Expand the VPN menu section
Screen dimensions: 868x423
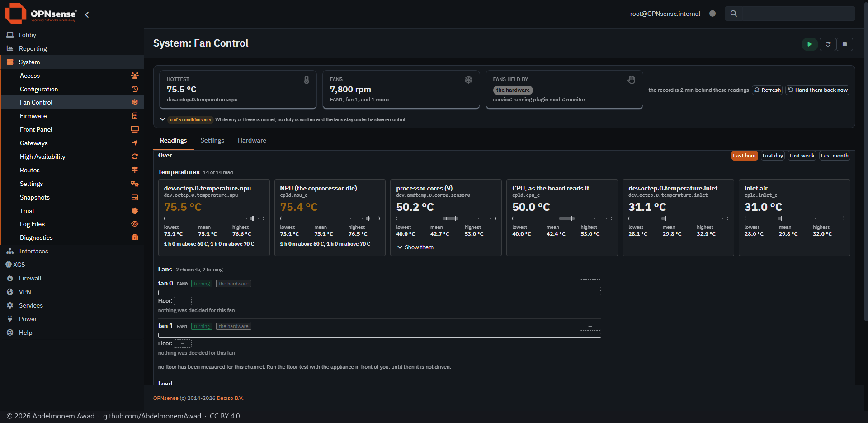[72, 292]
